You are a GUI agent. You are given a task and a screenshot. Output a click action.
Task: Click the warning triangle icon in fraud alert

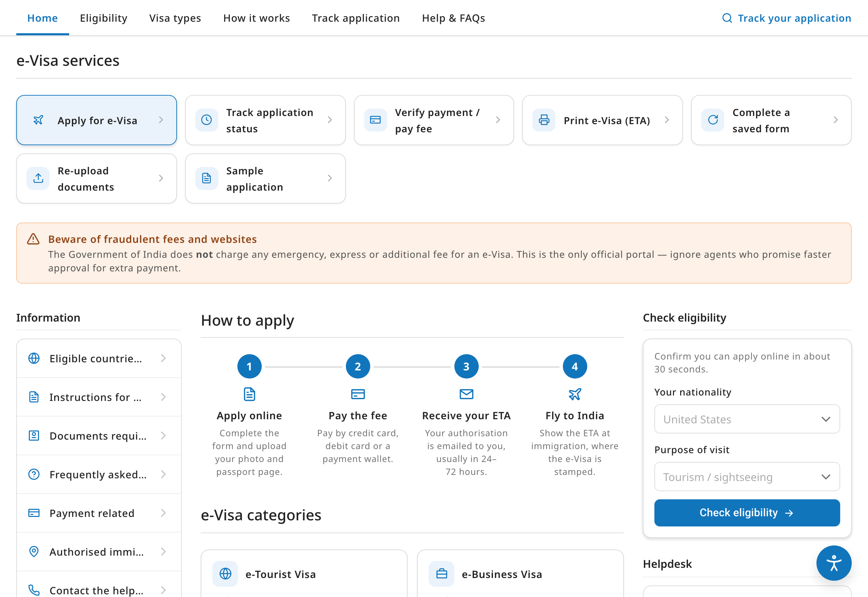coord(33,239)
